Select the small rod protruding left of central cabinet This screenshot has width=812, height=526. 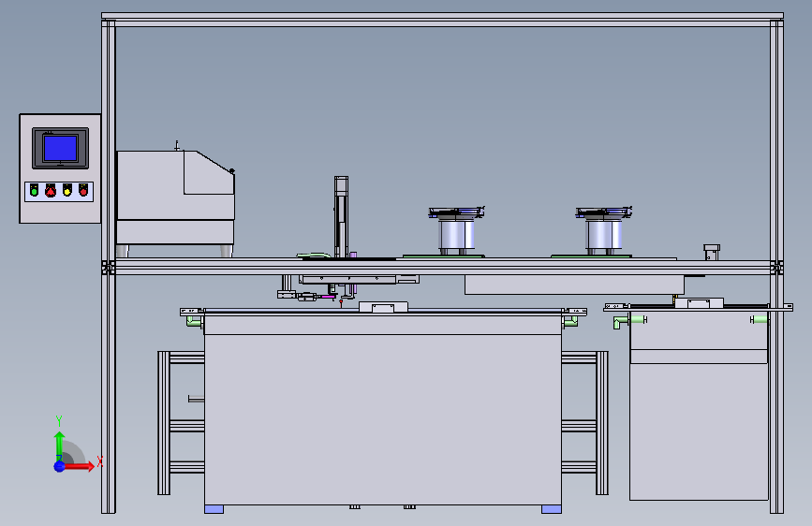(197, 399)
